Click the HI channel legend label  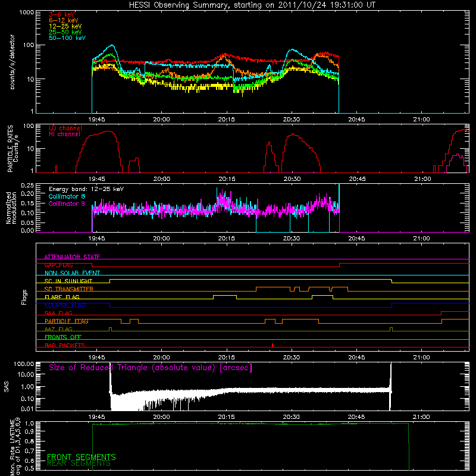click(x=64, y=134)
